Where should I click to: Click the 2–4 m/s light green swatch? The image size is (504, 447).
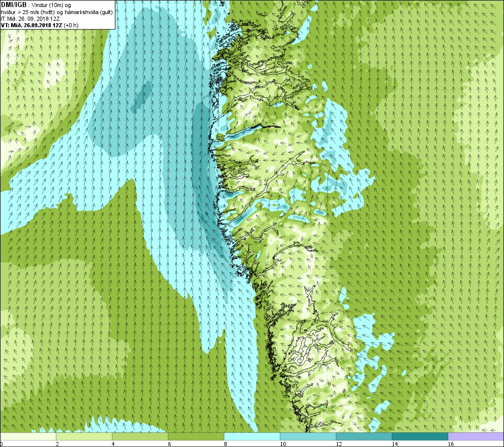pos(84,436)
